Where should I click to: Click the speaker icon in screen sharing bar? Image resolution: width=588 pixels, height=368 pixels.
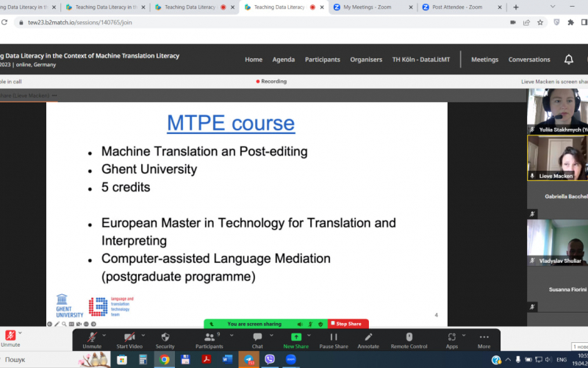[300, 324]
